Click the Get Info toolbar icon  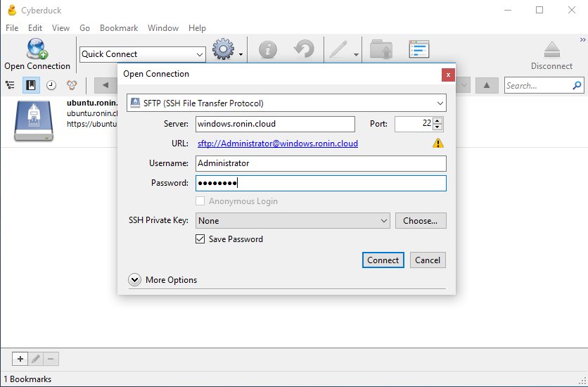coord(268,49)
